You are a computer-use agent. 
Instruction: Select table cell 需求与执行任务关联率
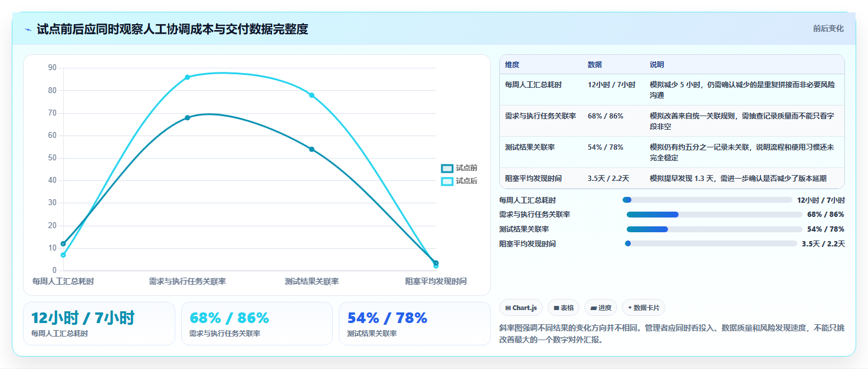pyautogui.click(x=541, y=116)
